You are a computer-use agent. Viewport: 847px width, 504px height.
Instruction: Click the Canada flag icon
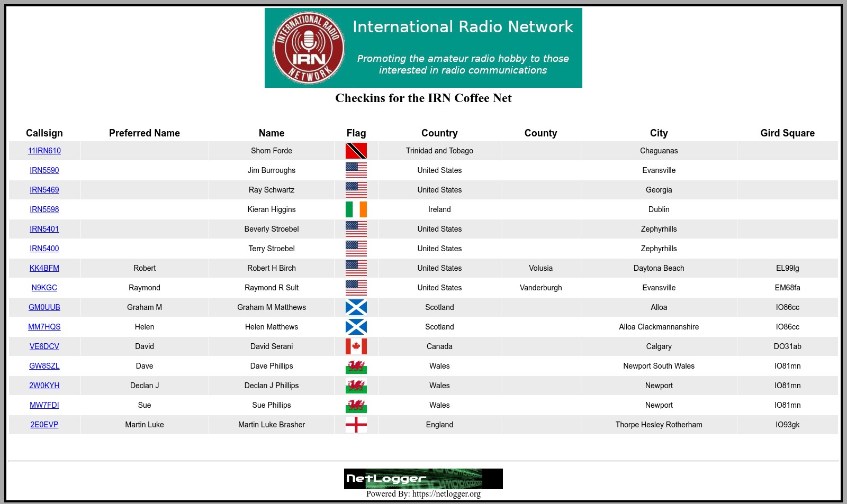coord(356,346)
